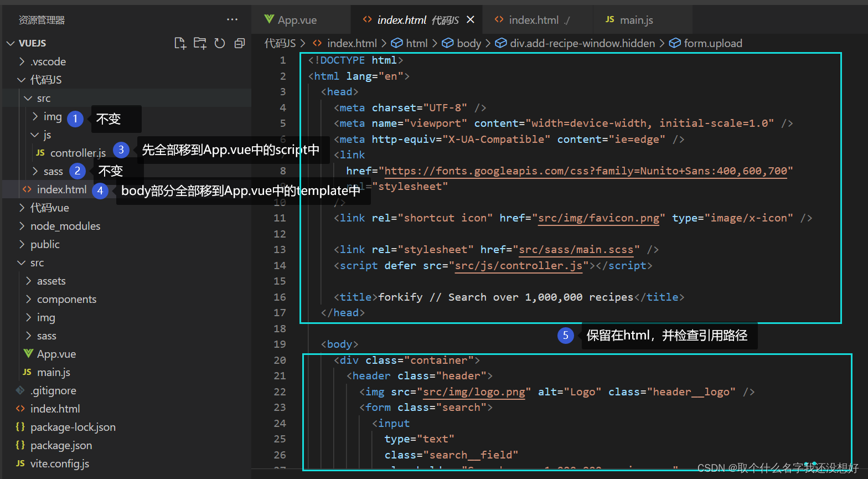Click the body breadcrumb segment

469,43
